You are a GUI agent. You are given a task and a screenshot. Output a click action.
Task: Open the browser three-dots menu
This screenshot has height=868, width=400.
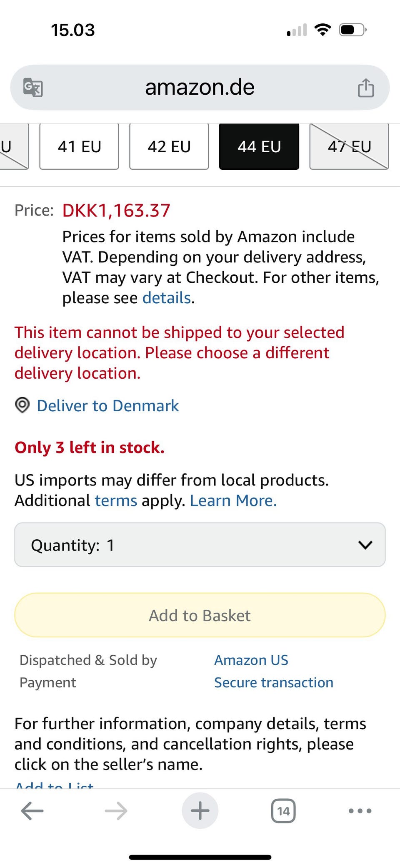(360, 811)
